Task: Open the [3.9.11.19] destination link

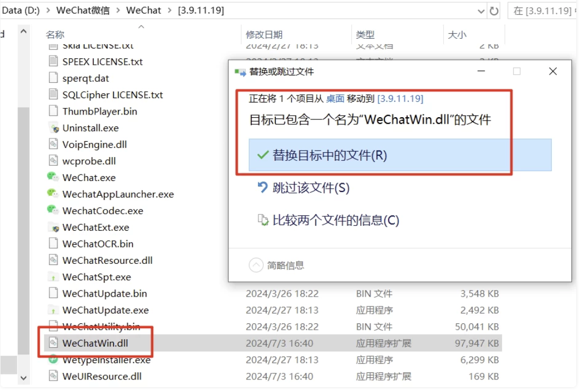Action: click(400, 99)
